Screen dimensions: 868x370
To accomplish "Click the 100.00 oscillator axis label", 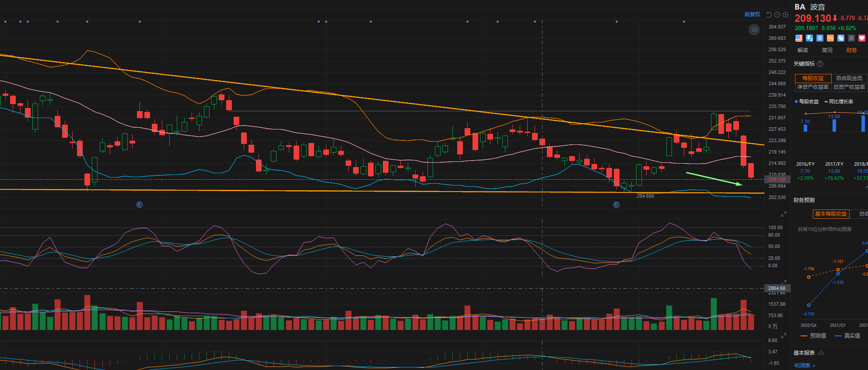I will (x=775, y=227).
